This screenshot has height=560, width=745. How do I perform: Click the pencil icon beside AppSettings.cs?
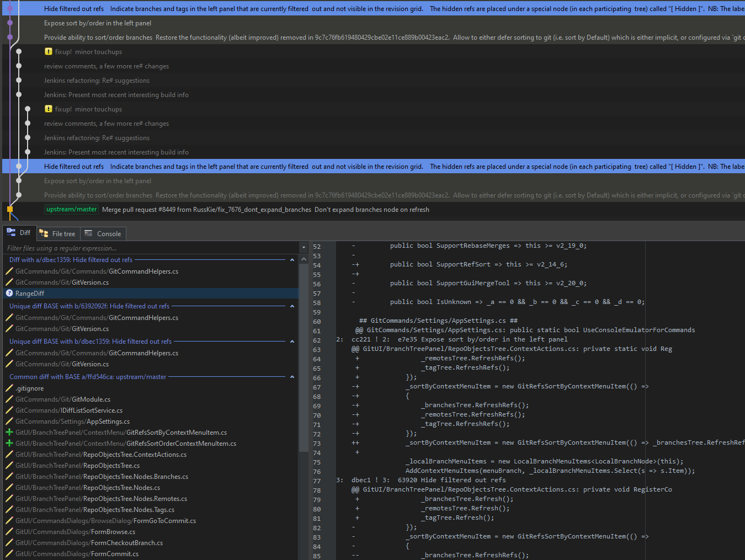pos(8,421)
